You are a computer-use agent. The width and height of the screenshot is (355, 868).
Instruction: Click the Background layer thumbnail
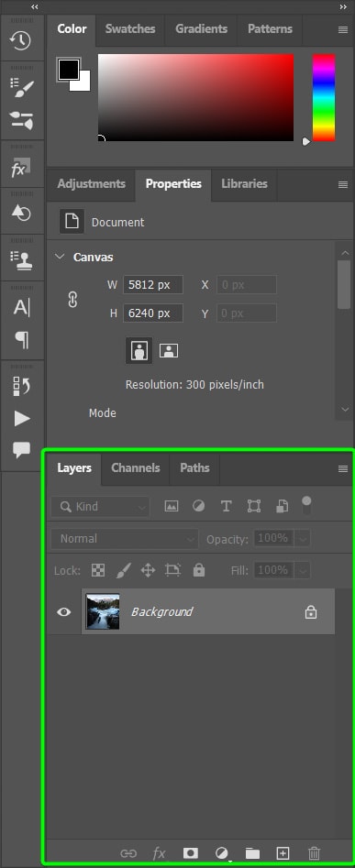pyautogui.click(x=103, y=611)
